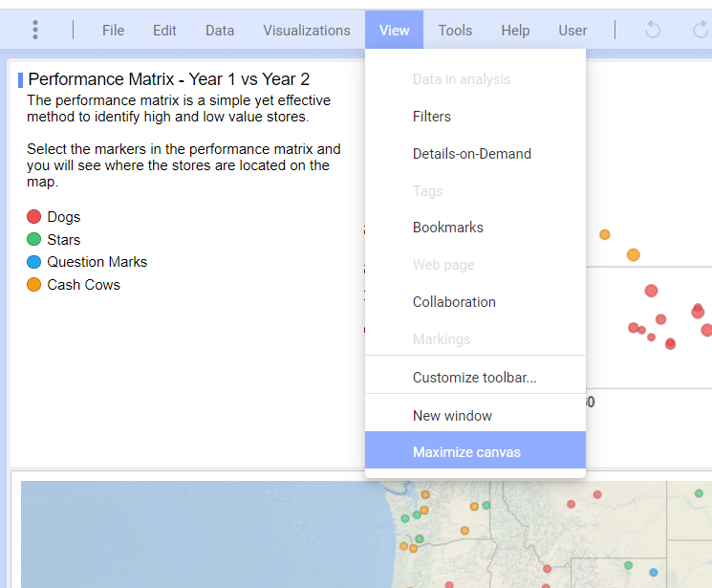Image resolution: width=712 pixels, height=588 pixels.
Task: Click the three-dot overflow menu icon
Action: click(35, 30)
